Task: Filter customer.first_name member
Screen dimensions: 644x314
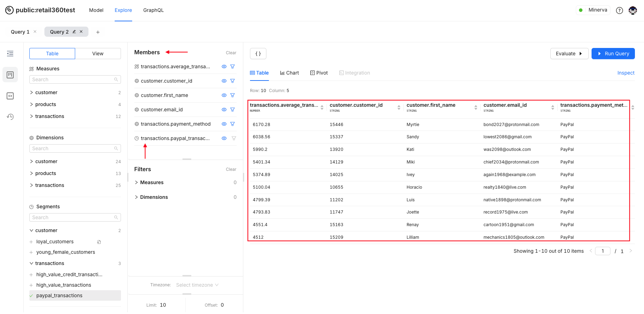Action: [232, 95]
